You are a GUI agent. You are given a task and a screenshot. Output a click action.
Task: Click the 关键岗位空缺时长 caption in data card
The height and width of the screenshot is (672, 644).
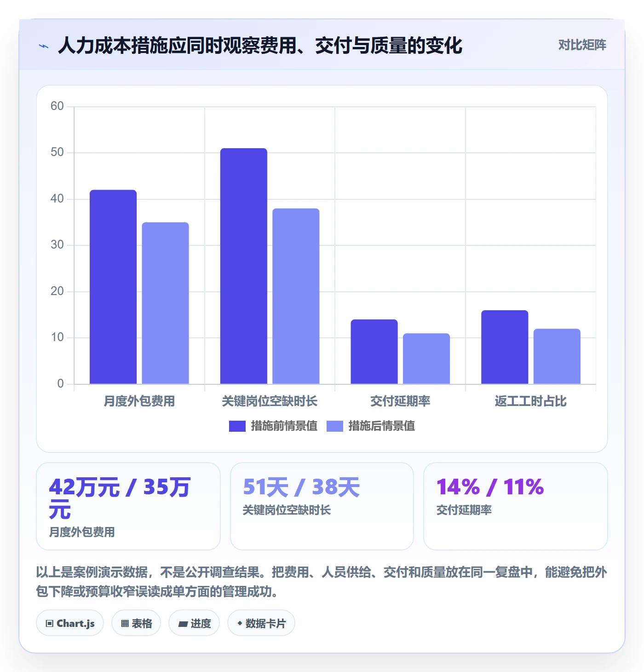click(x=287, y=510)
